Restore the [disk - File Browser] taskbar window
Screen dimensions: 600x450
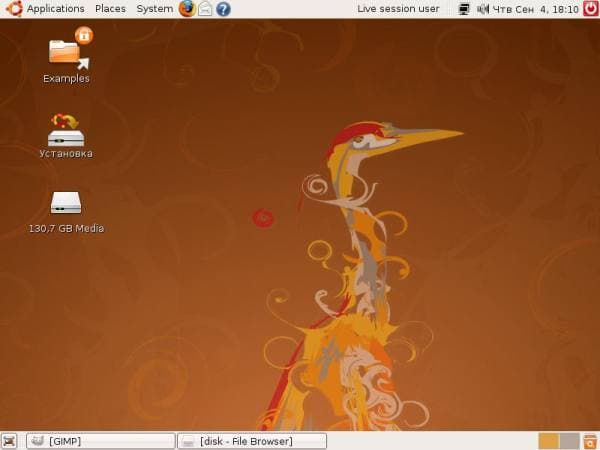252,441
